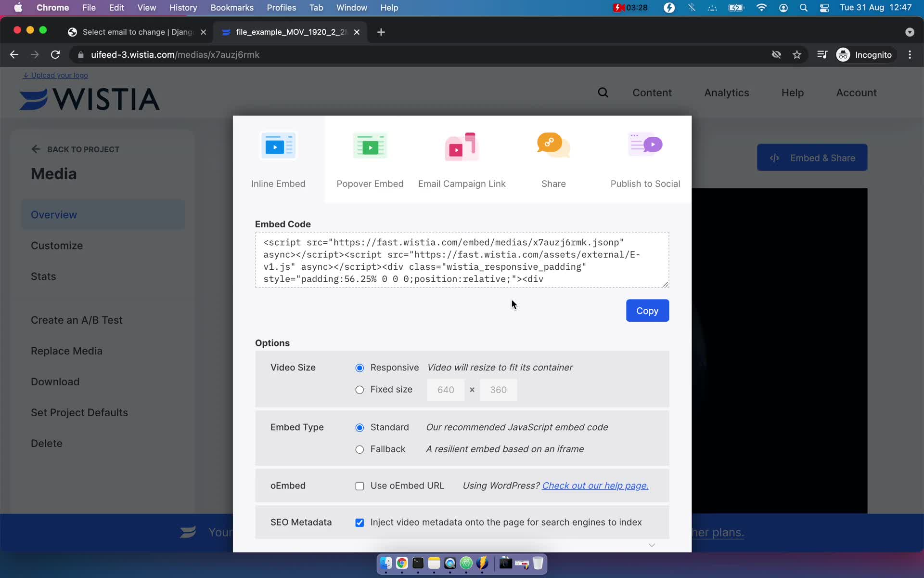Open Notes app in the dock
The image size is (924, 578).
[434, 563]
